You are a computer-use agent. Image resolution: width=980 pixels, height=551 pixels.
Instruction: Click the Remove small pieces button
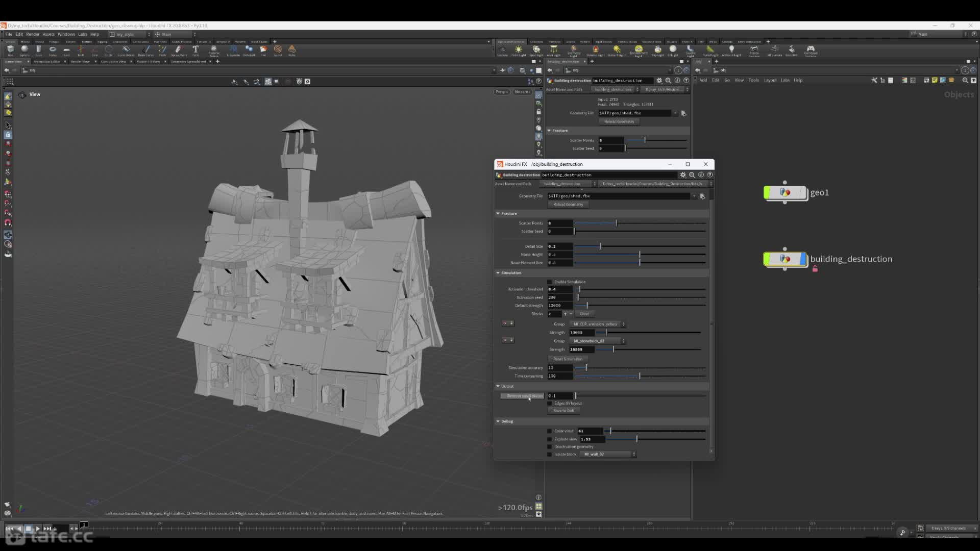tap(522, 396)
